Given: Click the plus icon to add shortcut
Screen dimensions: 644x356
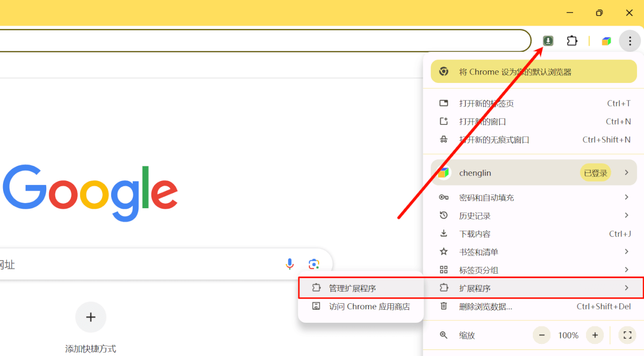Looking at the screenshot, I should (91, 317).
